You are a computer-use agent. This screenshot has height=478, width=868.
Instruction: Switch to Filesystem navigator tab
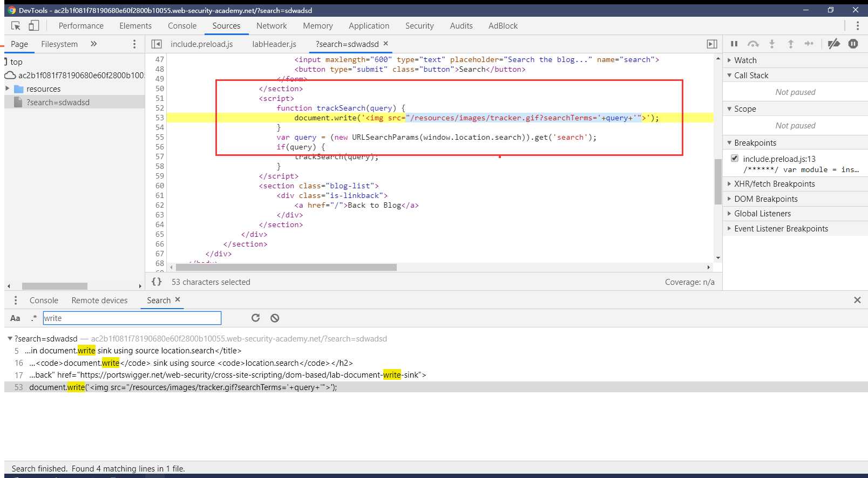coord(59,44)
